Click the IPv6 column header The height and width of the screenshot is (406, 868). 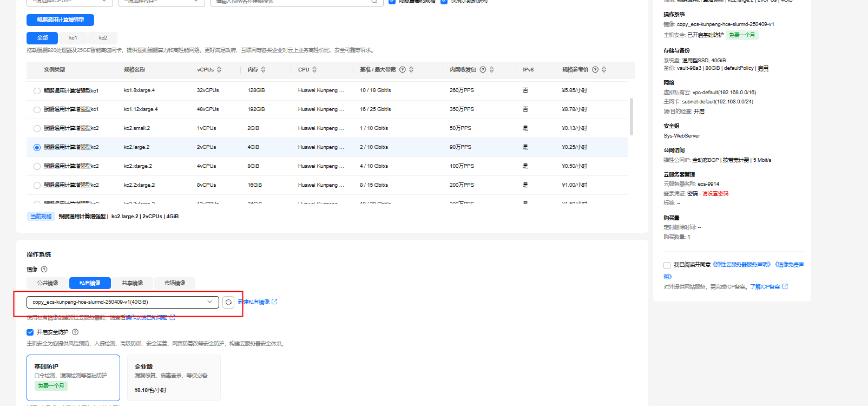[528, 70]
